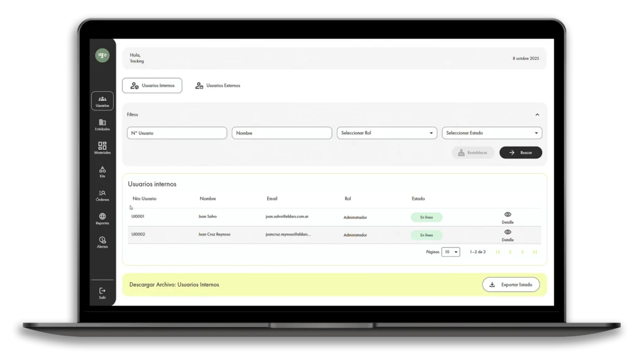This screenshot has width=644, height=352.
Task: Click the Nombre column header
Action: (x=208, y=198)
